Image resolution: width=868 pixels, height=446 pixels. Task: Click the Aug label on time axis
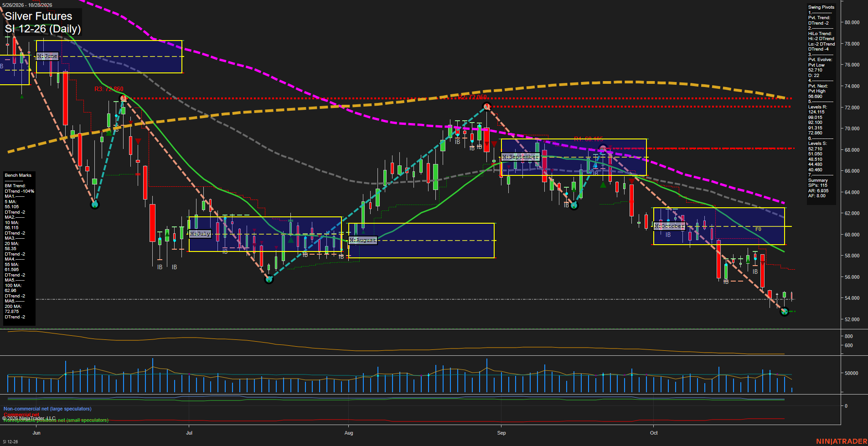349,433
